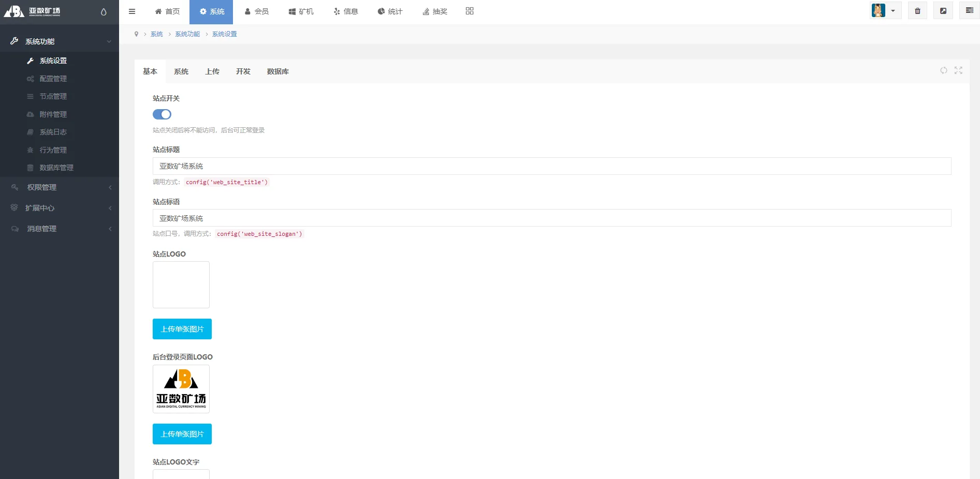Click the trash can clear cache icon
980x479 pixels.
pyautogui.click(x=917, y=11)
